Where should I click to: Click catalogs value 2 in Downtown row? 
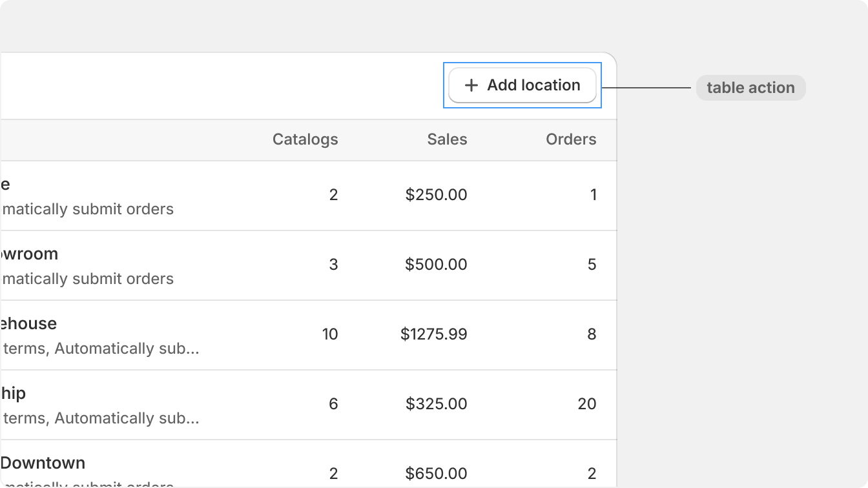click(333, 474)
